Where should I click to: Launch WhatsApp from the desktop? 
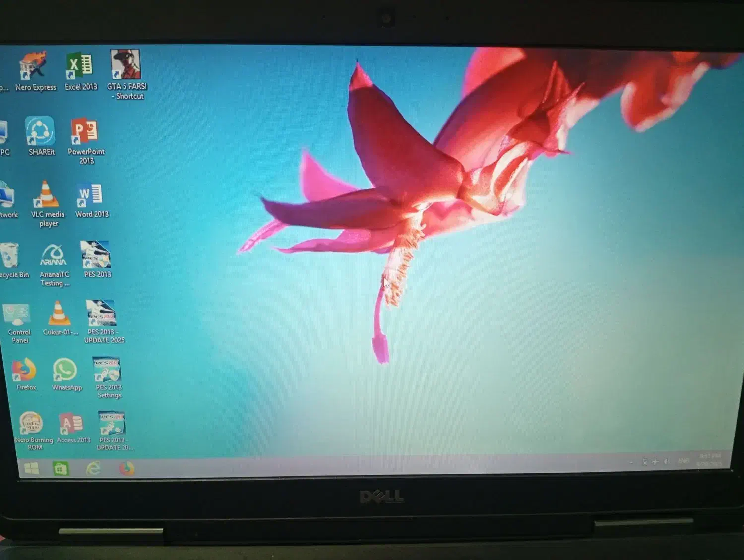[65, 370]
